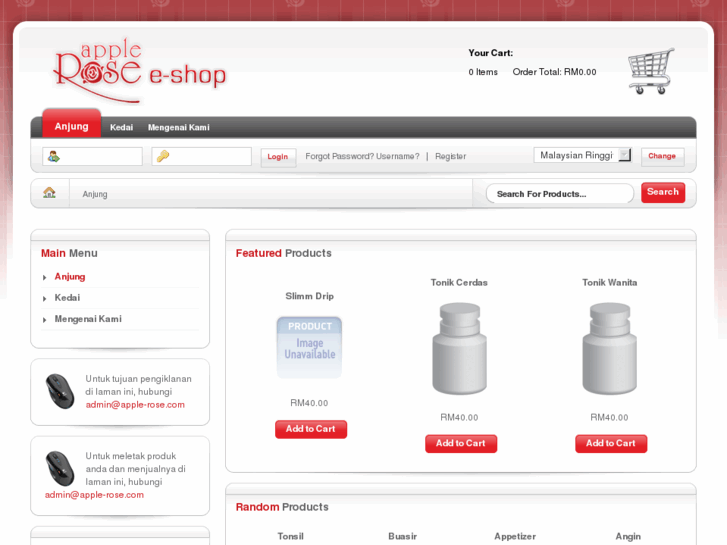The image size is (727, 545).
Task: Click 'Order Total: RM0.00' text
Action: pos(555,72)
